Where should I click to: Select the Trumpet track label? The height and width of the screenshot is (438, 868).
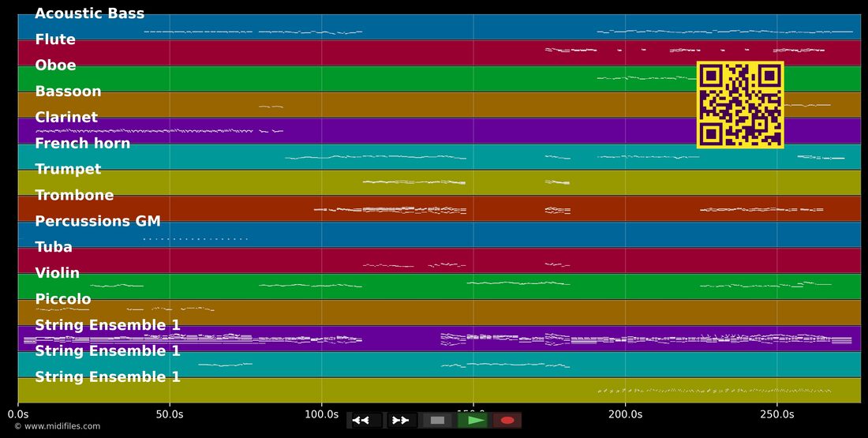coord(68,169)
